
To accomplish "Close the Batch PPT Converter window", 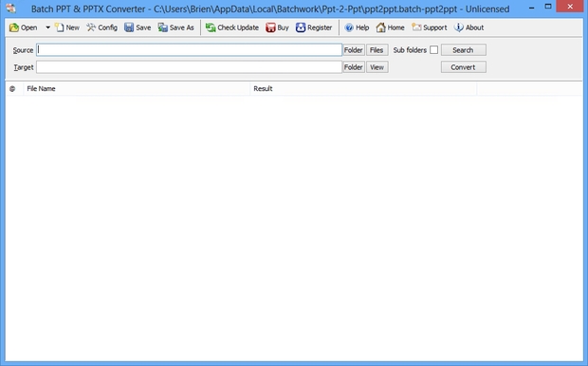I will click(x=570, y=7).
